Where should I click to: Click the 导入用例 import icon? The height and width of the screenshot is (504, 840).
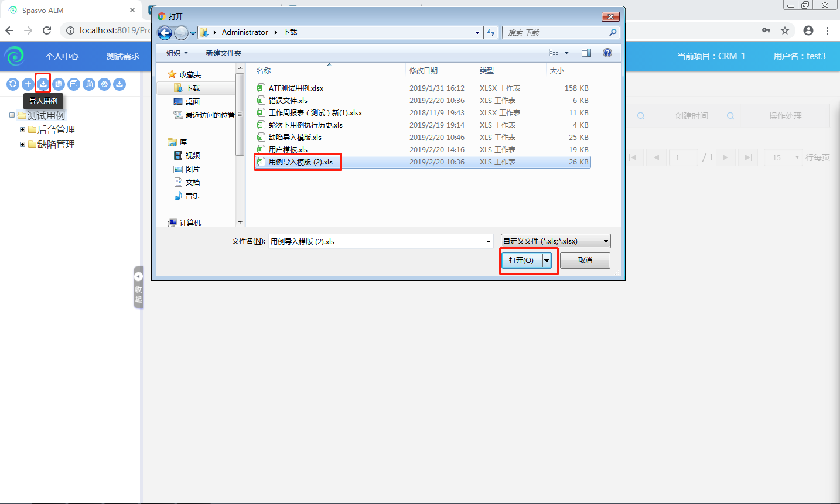43,84
